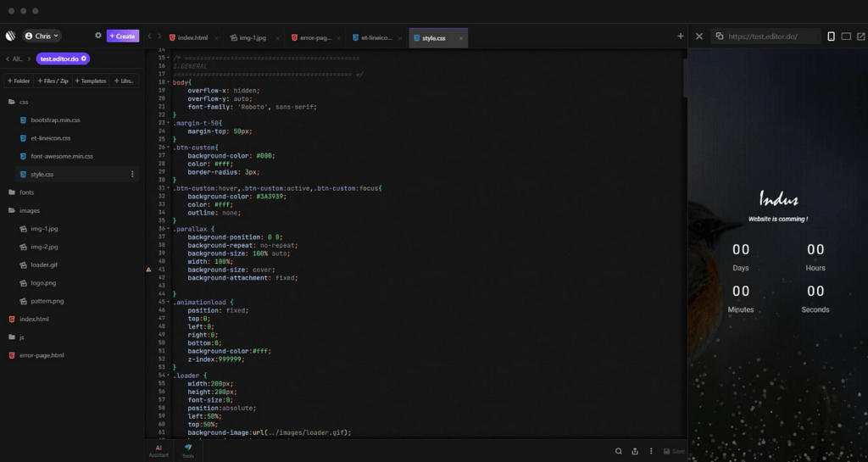
Task: Switch to the img-1.jpg tab
Action: click(x=253, y=38)
